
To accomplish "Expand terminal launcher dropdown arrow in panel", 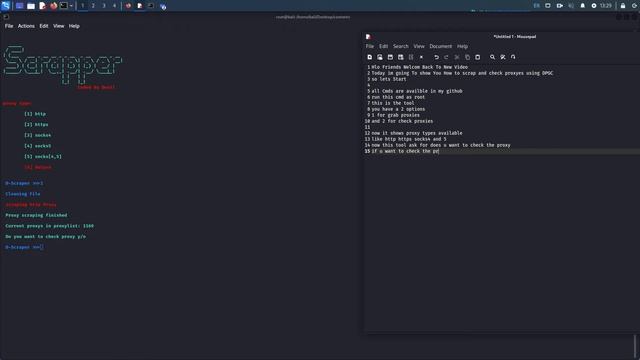I will [71, 6].
